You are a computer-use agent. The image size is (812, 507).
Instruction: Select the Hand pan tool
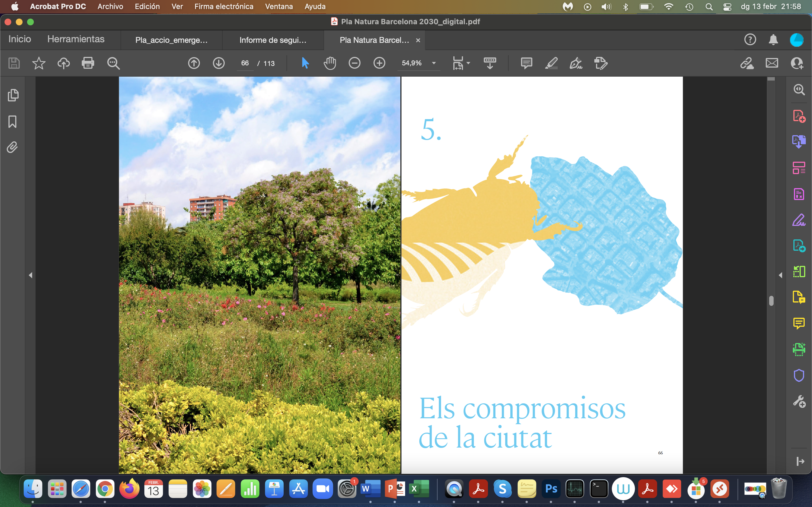tap(330, 63)
